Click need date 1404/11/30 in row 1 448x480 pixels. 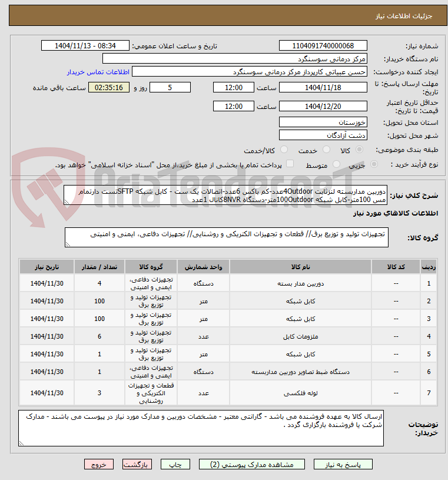coord(47,283)
